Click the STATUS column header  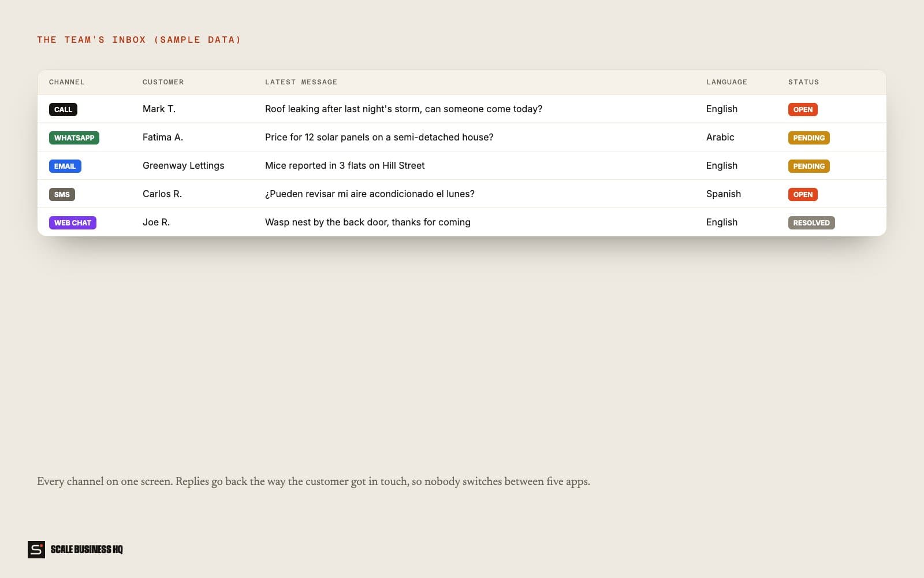(803, 82)
